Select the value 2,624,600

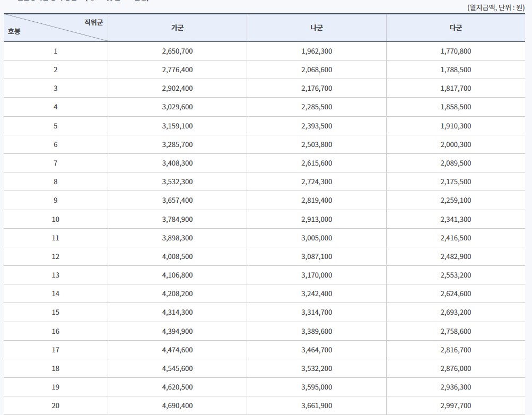click(456, 294)
